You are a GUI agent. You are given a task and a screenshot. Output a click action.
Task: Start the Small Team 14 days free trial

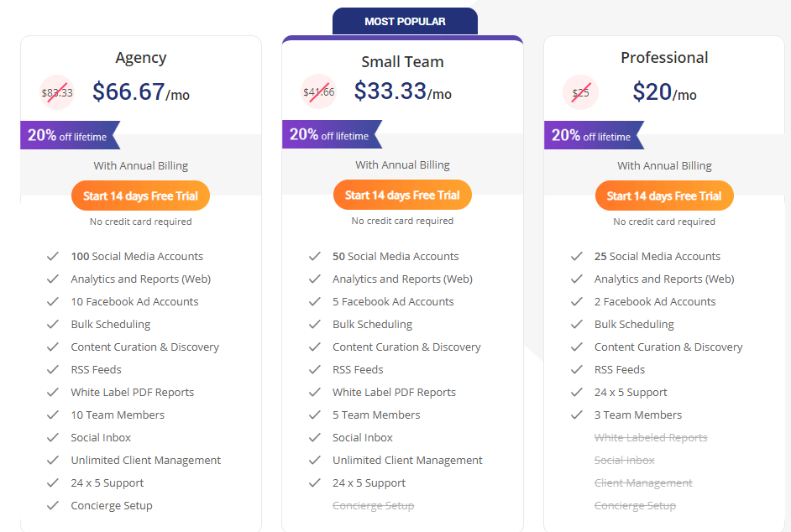(x=402, y=196)
